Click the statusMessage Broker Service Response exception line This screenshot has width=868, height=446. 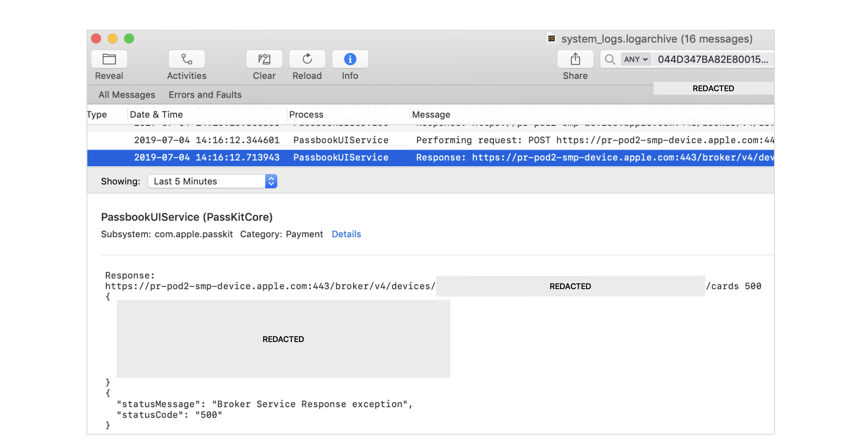pos(265,404)
